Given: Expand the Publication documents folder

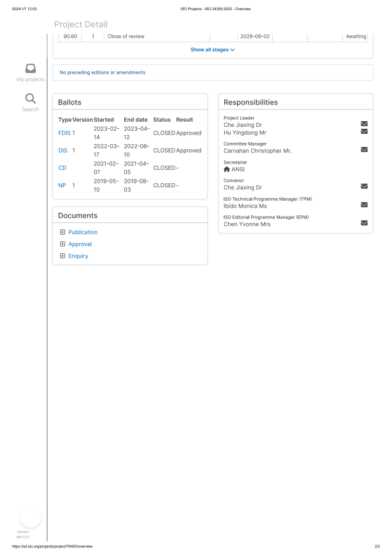Looking at the screenshot, I should click(62, 232).
